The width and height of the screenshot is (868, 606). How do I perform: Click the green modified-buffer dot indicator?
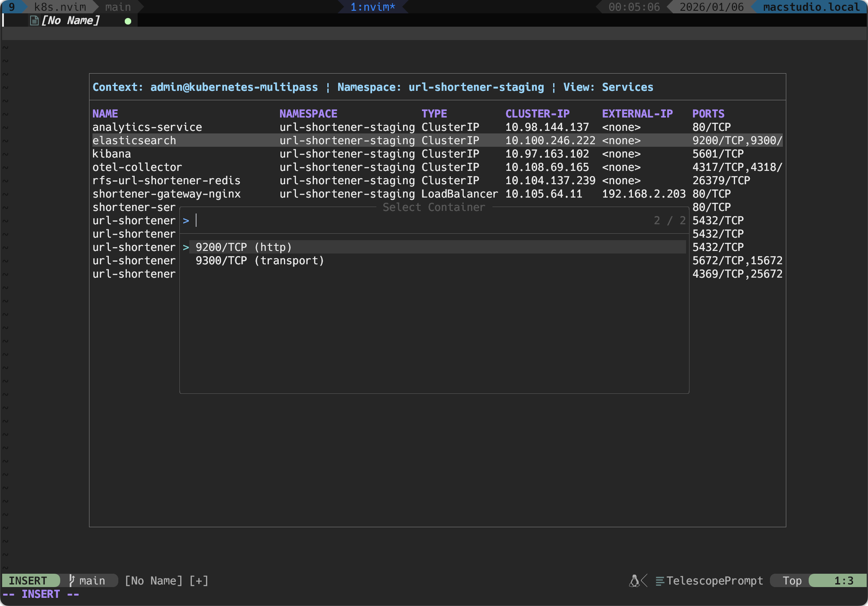click(127, 21)
